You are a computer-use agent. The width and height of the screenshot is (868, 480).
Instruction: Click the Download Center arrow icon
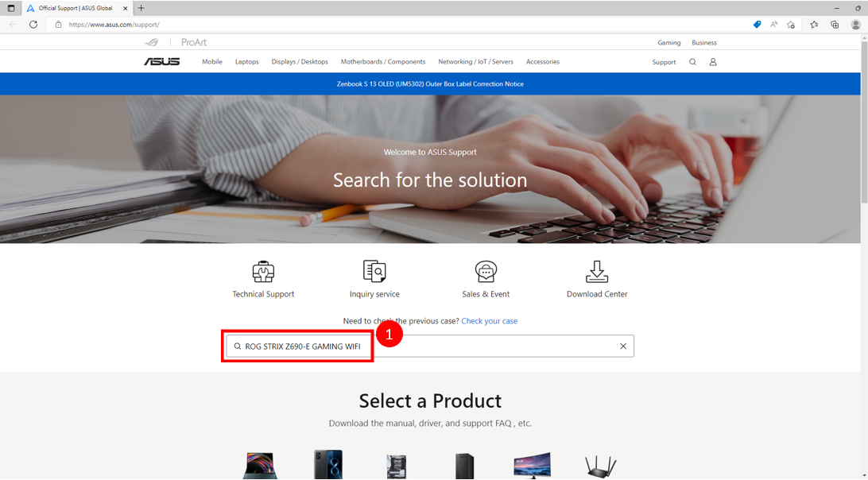(597, 271)
